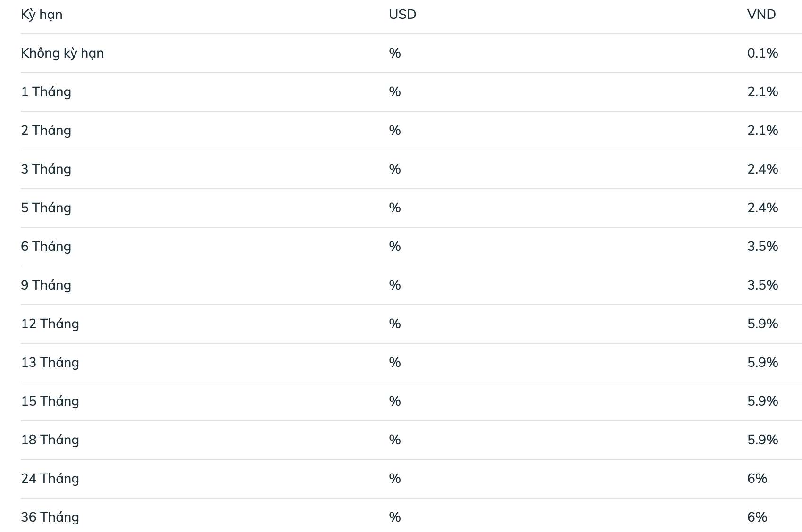Image resolution: width=802 pixels, height=532 pixels.
Task: Select the 1 Tháng term row
Action: (x=411, y=92)
